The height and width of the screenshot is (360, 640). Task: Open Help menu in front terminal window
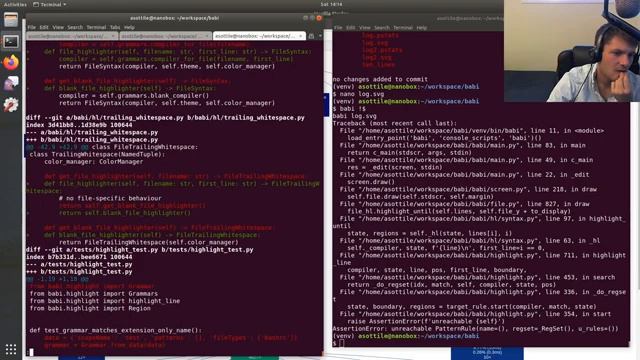coord(129,27)
